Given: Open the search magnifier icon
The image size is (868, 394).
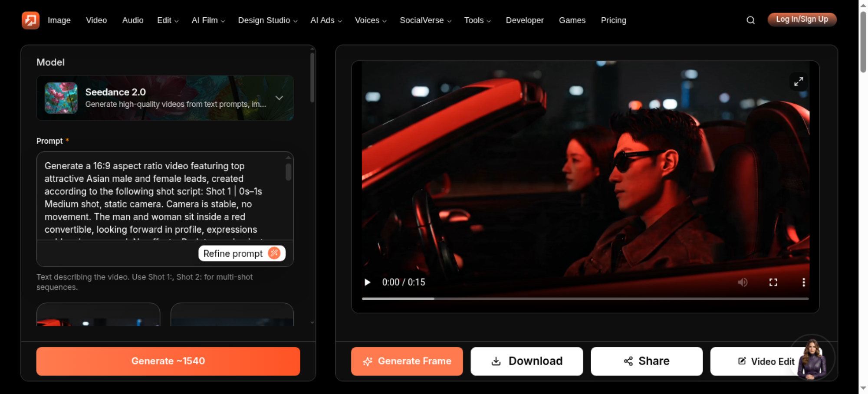Looking at the screenshot, I should click(750, 20).
